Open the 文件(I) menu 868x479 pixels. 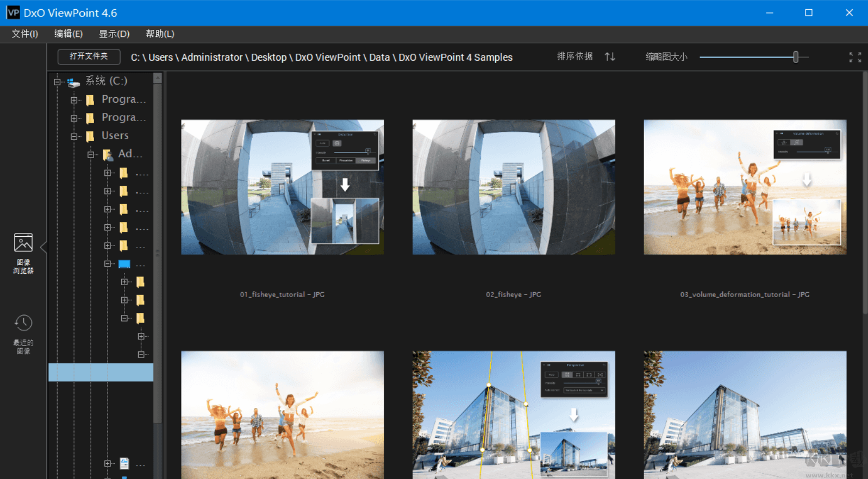[25, 34]
